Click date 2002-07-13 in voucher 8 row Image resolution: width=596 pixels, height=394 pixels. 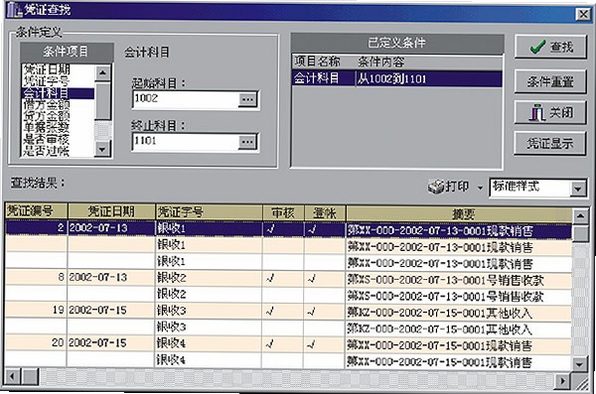pyautogui.click(x=98, y=277)
